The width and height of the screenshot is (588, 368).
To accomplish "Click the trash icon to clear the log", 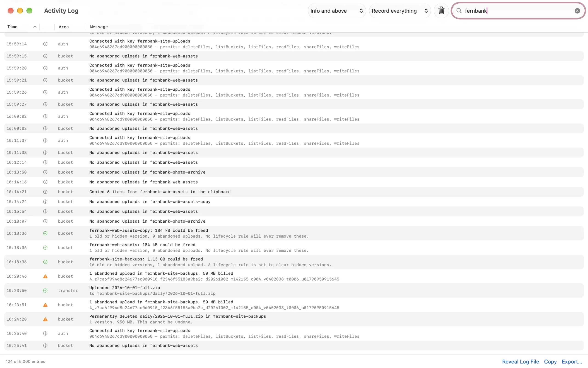I will pyautogui.click(x=441, y=11).
